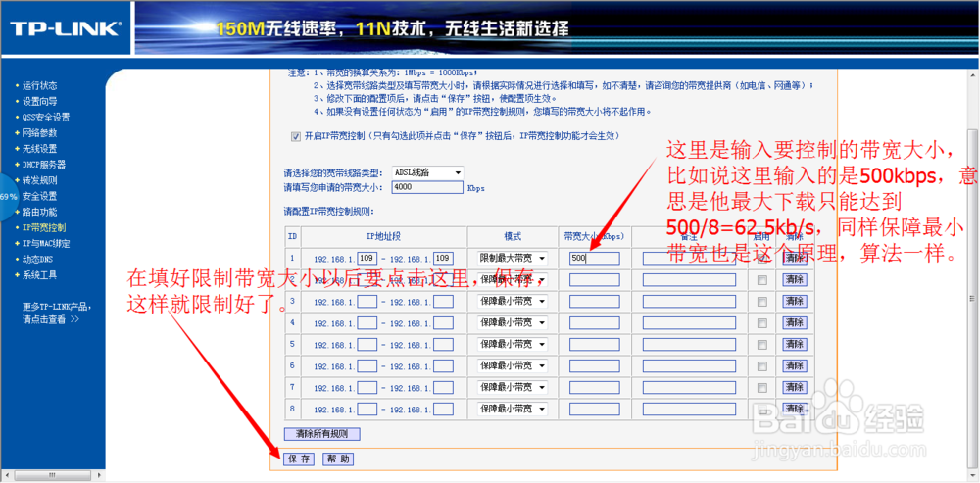Open row 4 保障最小带宽 mode dropdown
Screen dimensions: 980x483
pos(513,322)
